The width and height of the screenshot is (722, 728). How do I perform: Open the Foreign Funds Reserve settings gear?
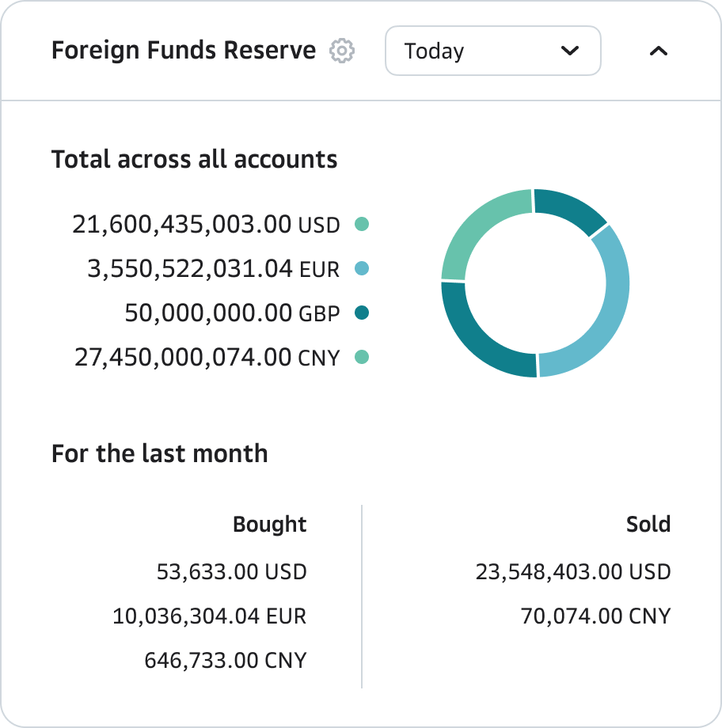click(342, 51)
